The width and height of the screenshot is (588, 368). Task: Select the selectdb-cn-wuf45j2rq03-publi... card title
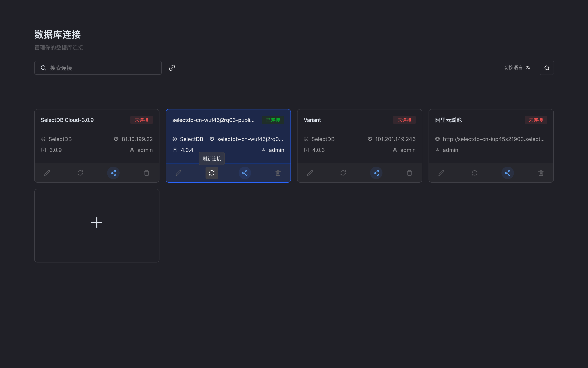point(213,120)
